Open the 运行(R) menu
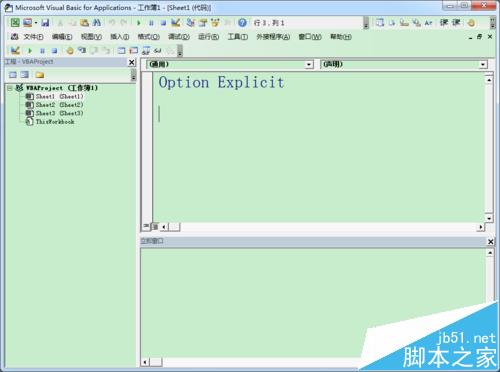Screen dimensions: 500x372 click(x=209, y=37)
